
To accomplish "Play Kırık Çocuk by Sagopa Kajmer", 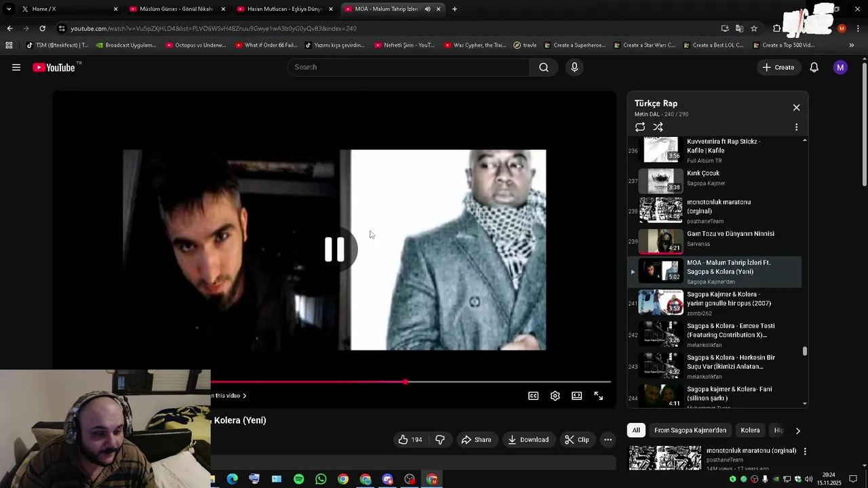I will pos(715,181).
